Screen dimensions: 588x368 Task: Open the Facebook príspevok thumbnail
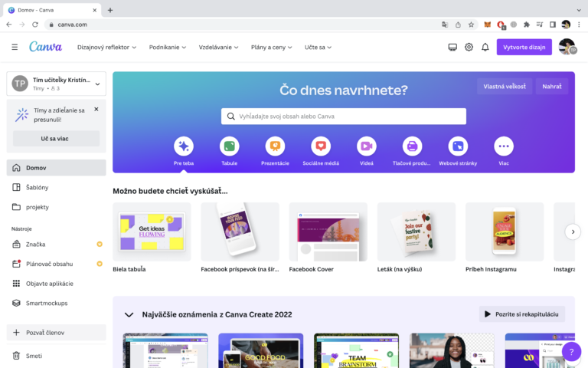pos(240,232)
